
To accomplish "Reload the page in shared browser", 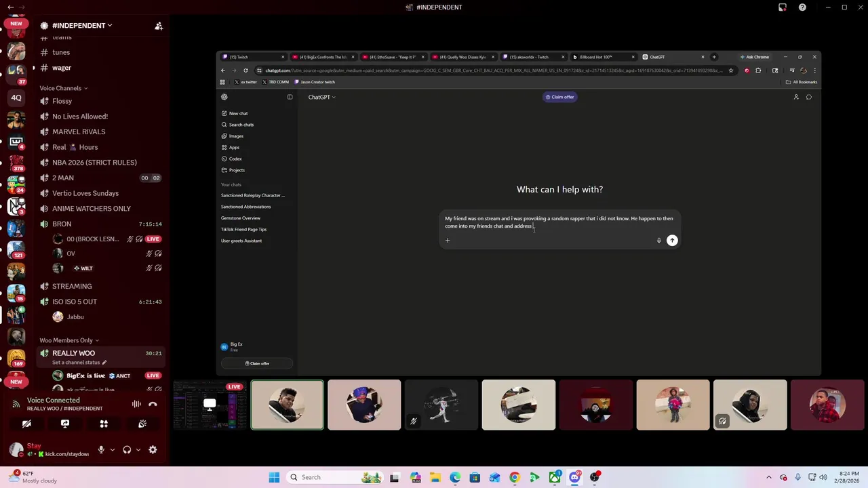I will [x=245, y=70].
